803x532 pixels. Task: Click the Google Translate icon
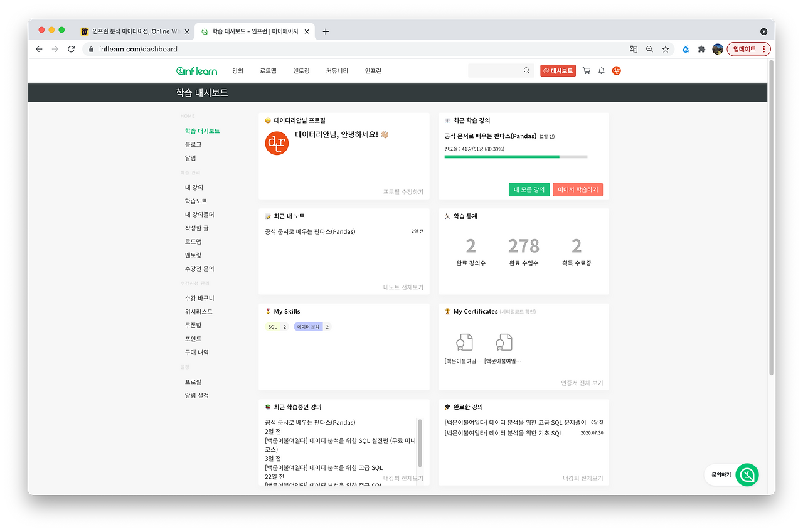(634, 49)
